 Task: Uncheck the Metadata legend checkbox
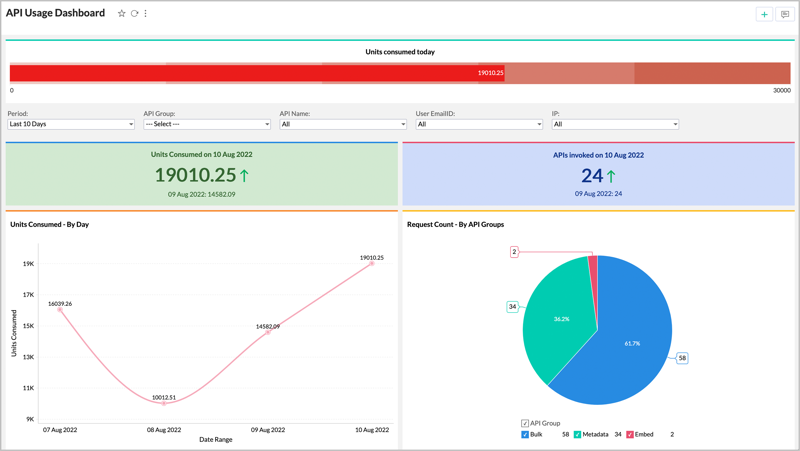[x=577, y=435]
